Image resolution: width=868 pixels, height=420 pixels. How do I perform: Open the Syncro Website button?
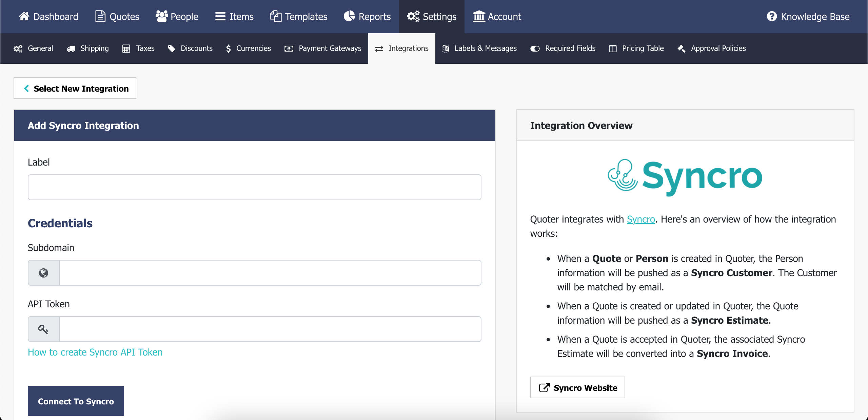pos(578,387)
